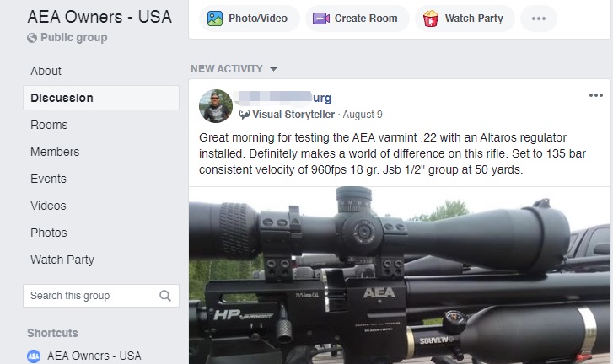Click the post text about Altaros regulator
The width and height of the screenshot is (613, 364).
(x=392, y=153)
